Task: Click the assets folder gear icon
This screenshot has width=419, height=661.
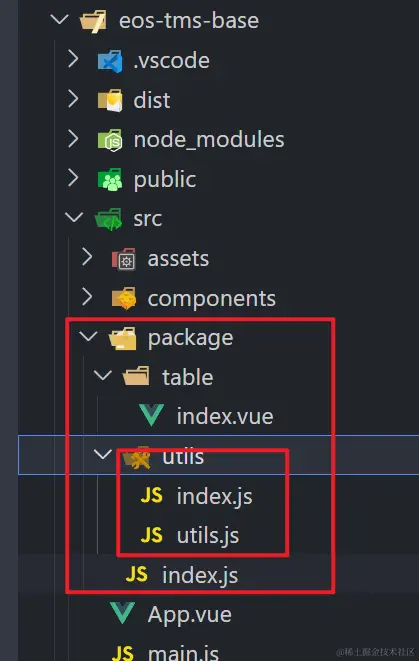Action: [x=124, y=259]
